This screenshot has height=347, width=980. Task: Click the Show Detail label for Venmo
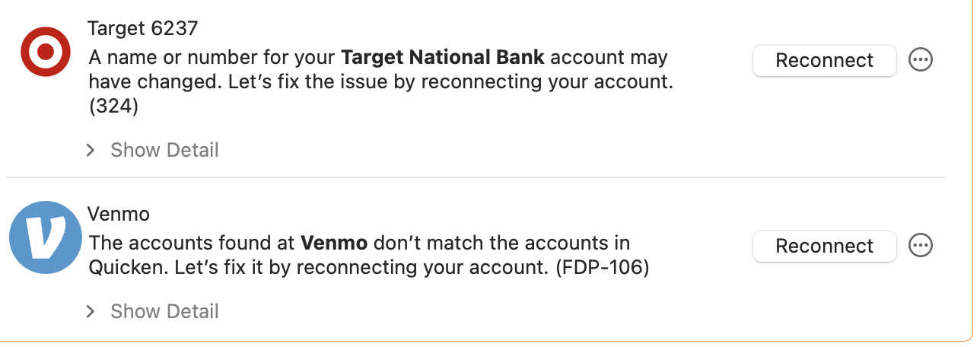pyautogui.click(x=164, y=311)
